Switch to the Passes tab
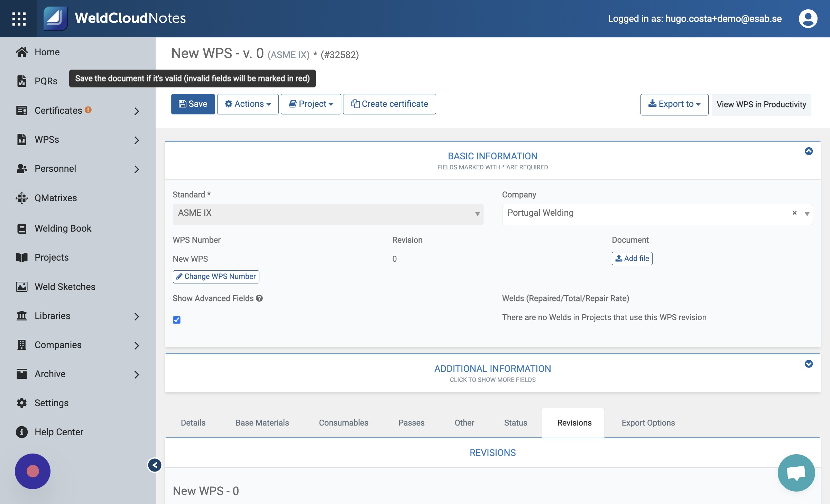830x504 pixels. pyautogui.click(x=411, y=423)
